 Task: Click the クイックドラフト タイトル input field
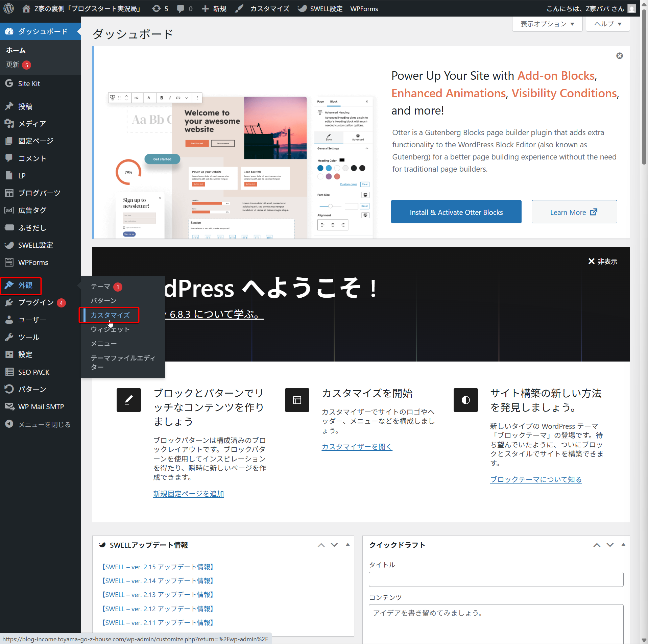click(x=496, y=579)
